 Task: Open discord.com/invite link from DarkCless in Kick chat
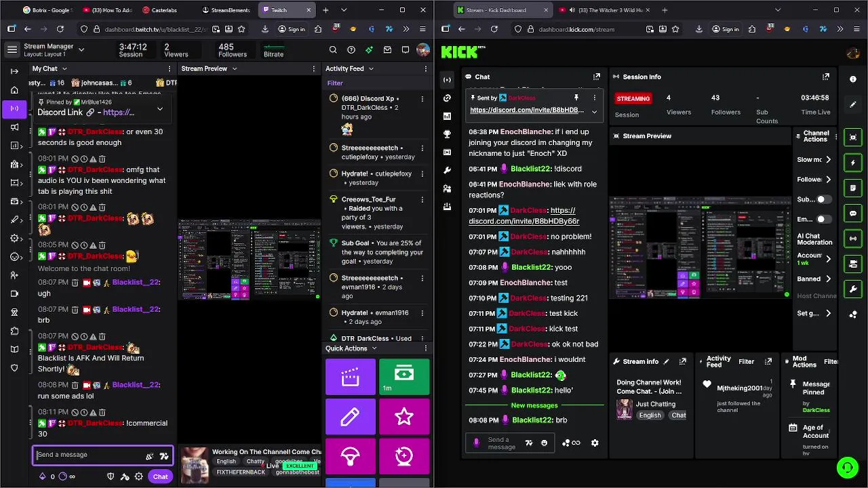click(524, 216)
